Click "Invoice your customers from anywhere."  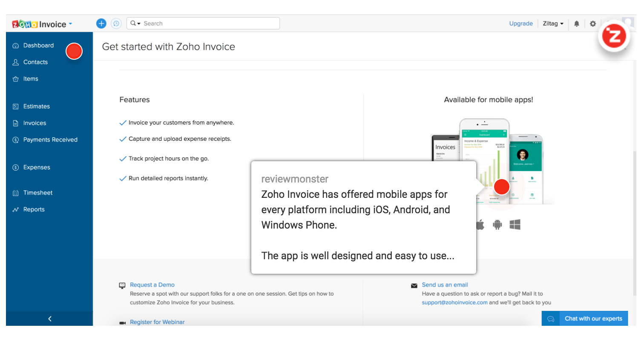click(181, 123)
